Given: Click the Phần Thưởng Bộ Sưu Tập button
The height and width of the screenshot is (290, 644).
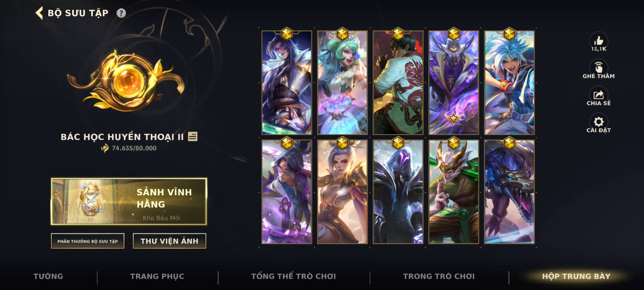Looking at the screenshot, I should point(88,241).
